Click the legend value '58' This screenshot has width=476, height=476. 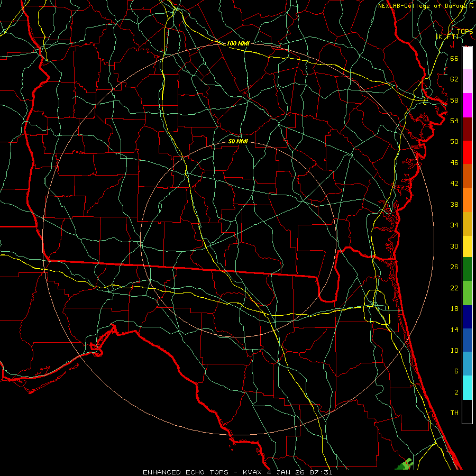click(x=454, y=100)
